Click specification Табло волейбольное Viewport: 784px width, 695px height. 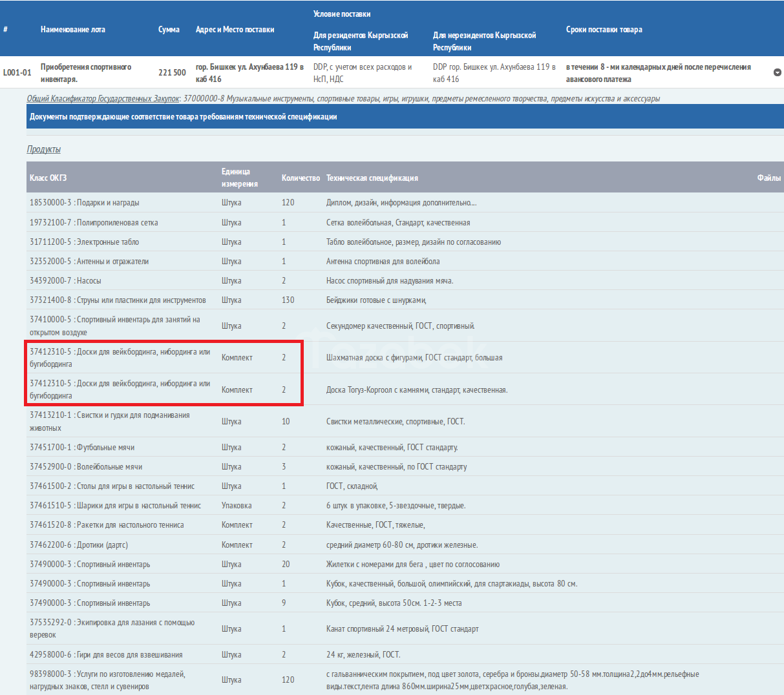click(x=414, y=242)
